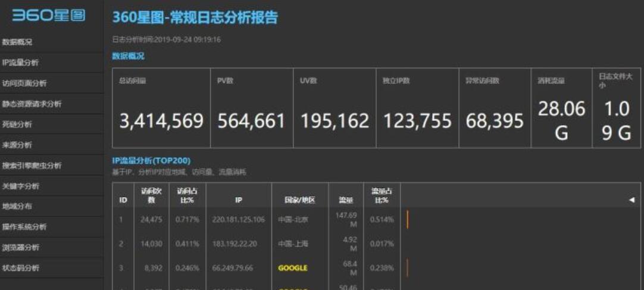644x290 pixels.
Task: Click visit share 0.246%
Action: [x=187, y=268]
